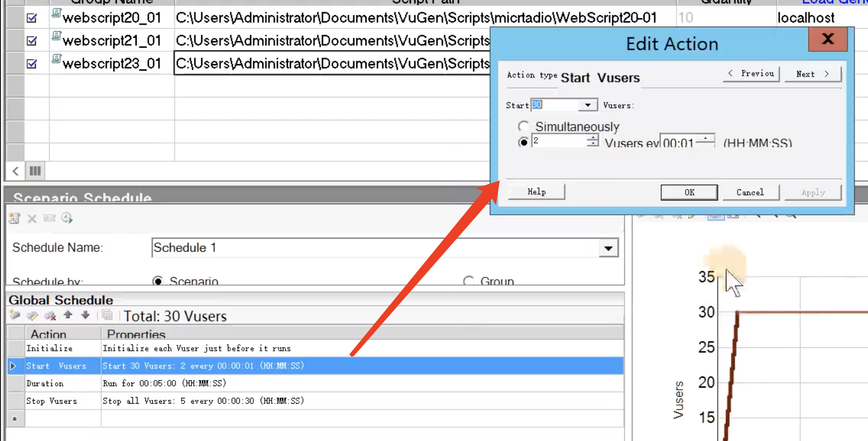
Task: Move the selected action down with the arrow
Action: (x=85, y=315)
